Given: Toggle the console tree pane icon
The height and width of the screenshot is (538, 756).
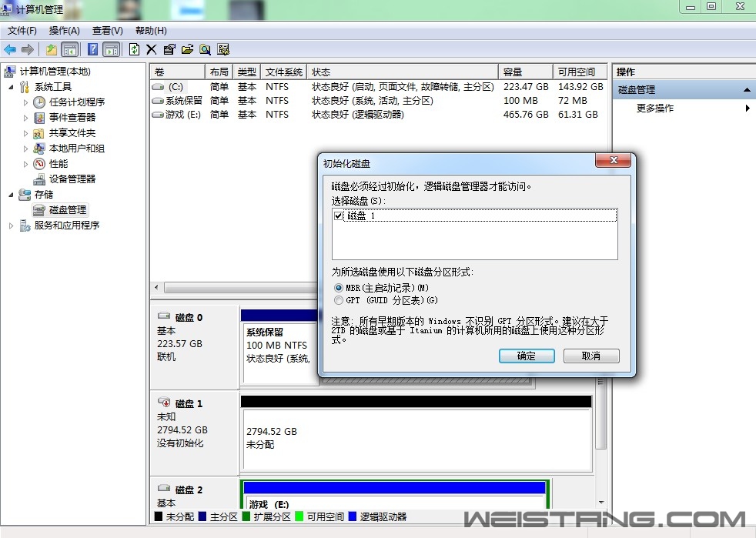Looking at the screenshot, I should coord(71,48).
